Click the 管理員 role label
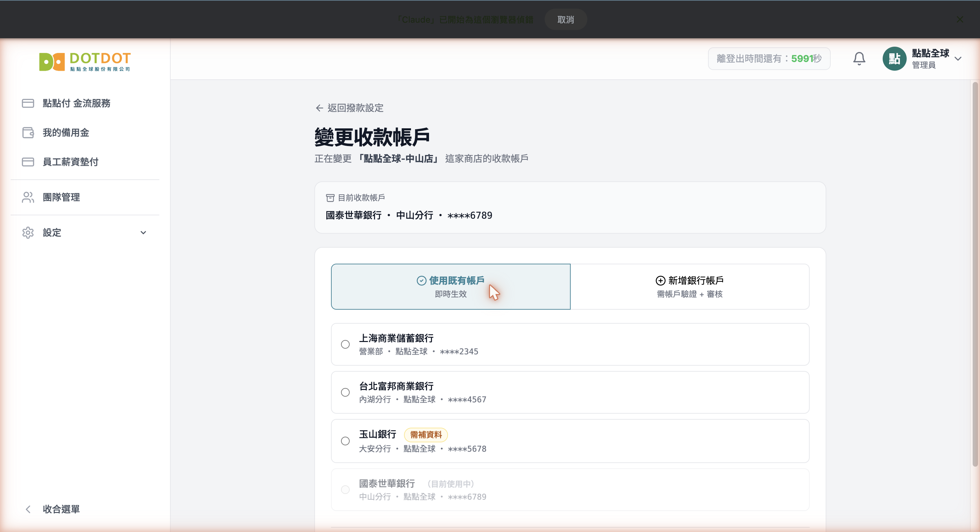Image resolution: width=980 pixels, height=532 pixels. 924,65
